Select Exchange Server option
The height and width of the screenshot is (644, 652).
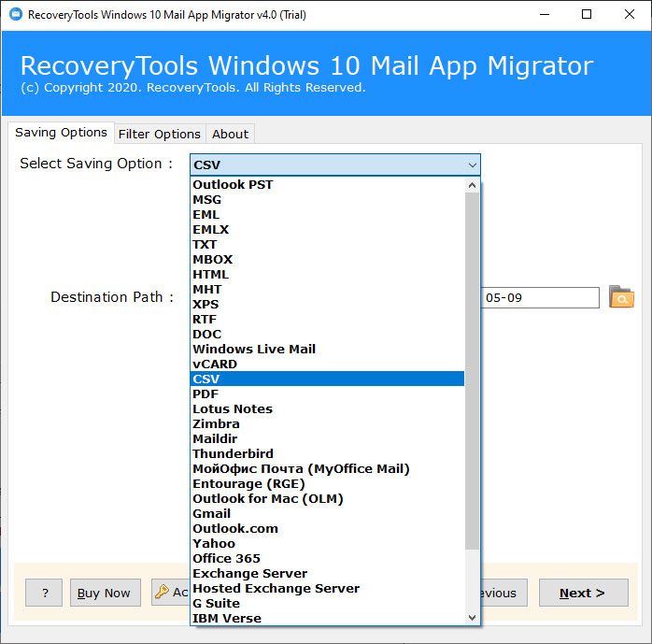(327, 573)
